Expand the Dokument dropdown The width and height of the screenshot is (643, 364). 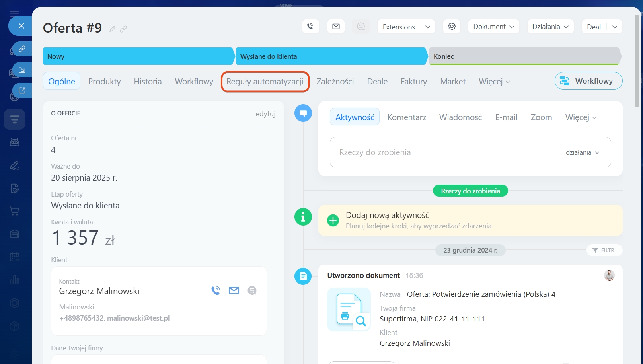(493, 27)
